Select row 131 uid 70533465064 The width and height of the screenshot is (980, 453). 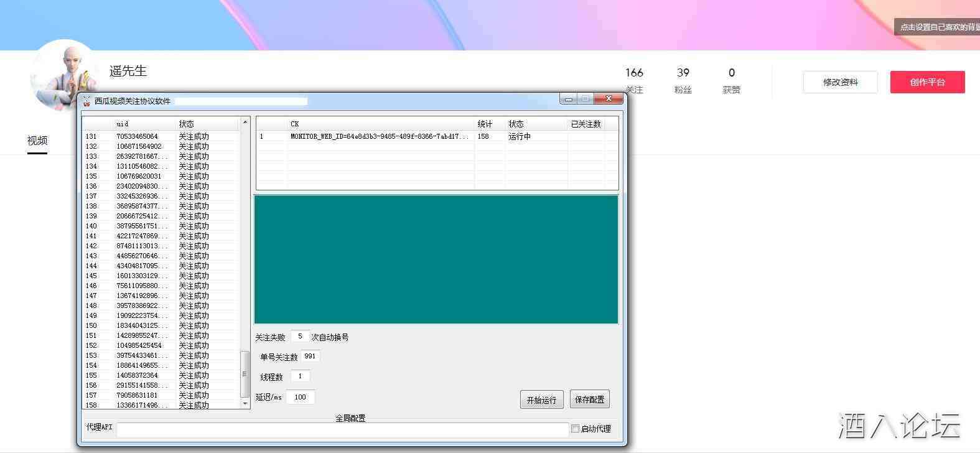(161, 136)
